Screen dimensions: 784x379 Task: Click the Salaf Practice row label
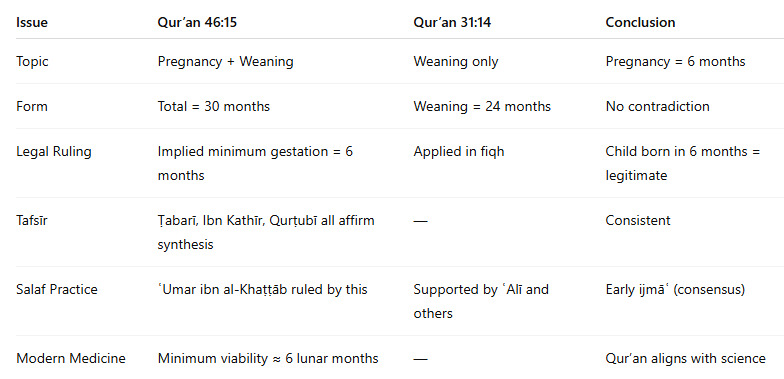[x=56, y=290]
